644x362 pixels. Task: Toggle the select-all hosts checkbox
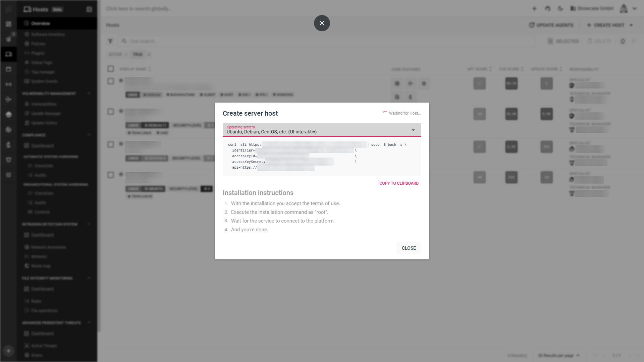pyautogui.click(x=111, y=69)
